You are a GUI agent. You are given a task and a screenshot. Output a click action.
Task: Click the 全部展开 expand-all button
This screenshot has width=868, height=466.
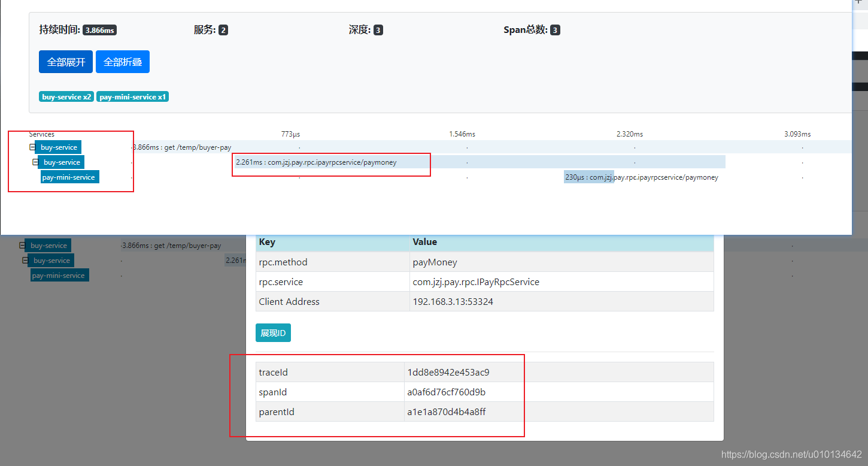tap(66, 62)
